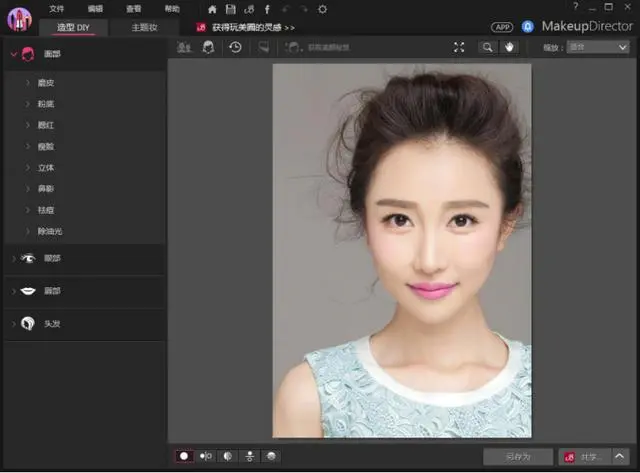Click the MakeupDirector title text
This screenshot has height=473, width=640.
[x=587, y=27]
